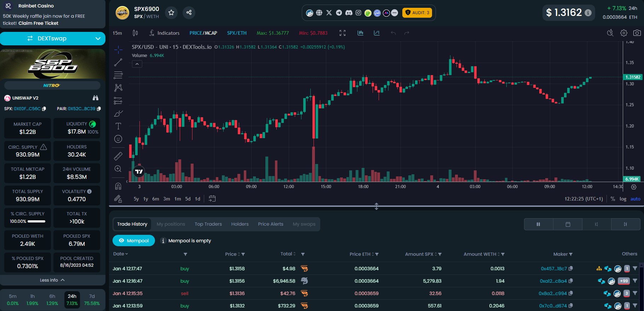Add SPX6900 to favorites with the star icon
The height and width of the screenshot is (311, 644).
click(171, 13)
